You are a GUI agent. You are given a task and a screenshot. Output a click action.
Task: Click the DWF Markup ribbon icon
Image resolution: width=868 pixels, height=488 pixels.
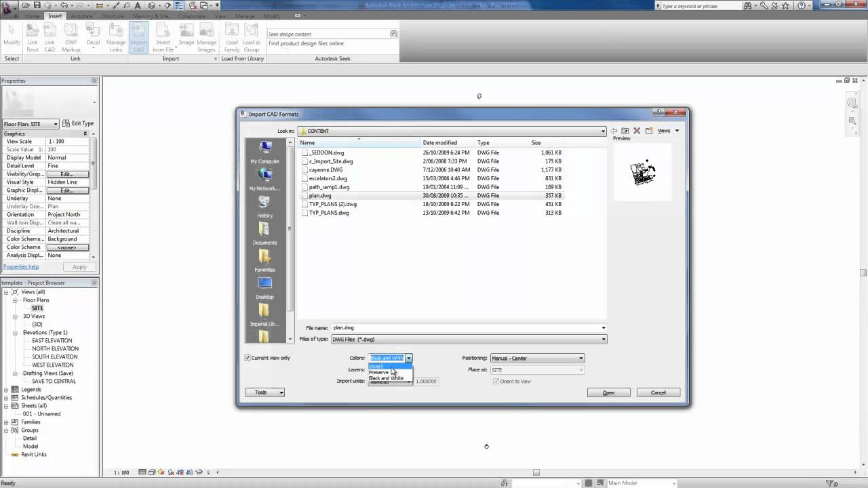coord(71,38)
